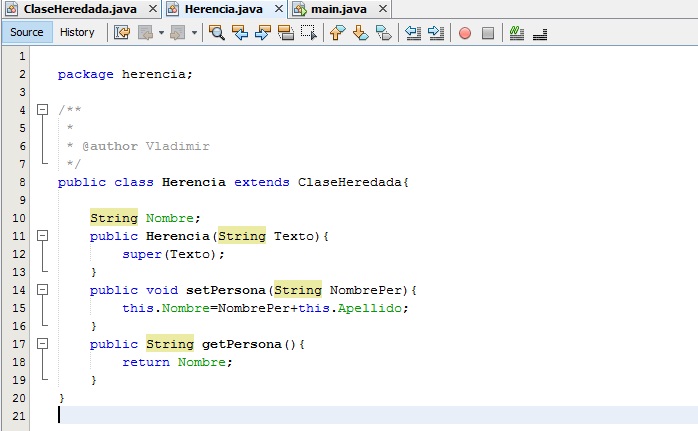
Task: Click the Find Selection magnifier icon
Action: 217,33
